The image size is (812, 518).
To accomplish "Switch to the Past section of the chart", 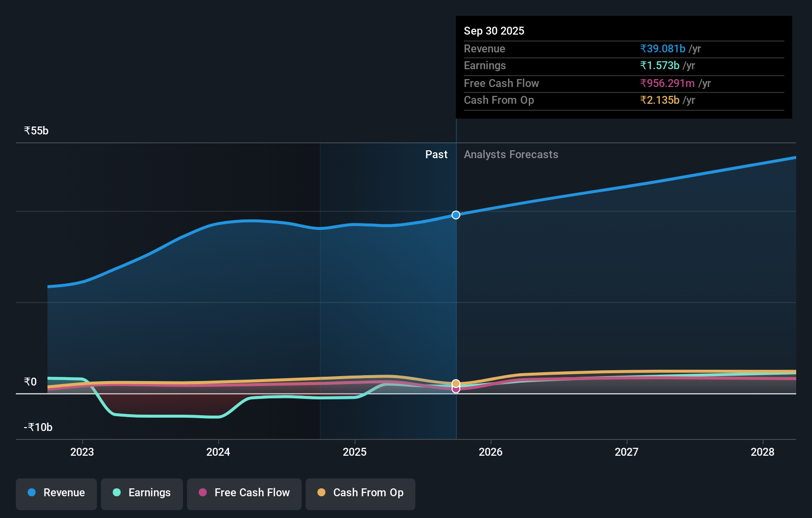I will point(436,154).
